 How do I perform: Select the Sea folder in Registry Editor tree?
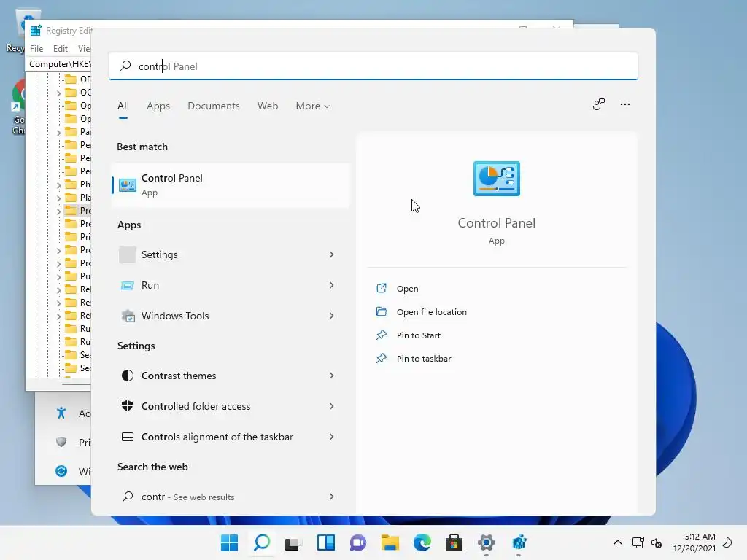77,355
